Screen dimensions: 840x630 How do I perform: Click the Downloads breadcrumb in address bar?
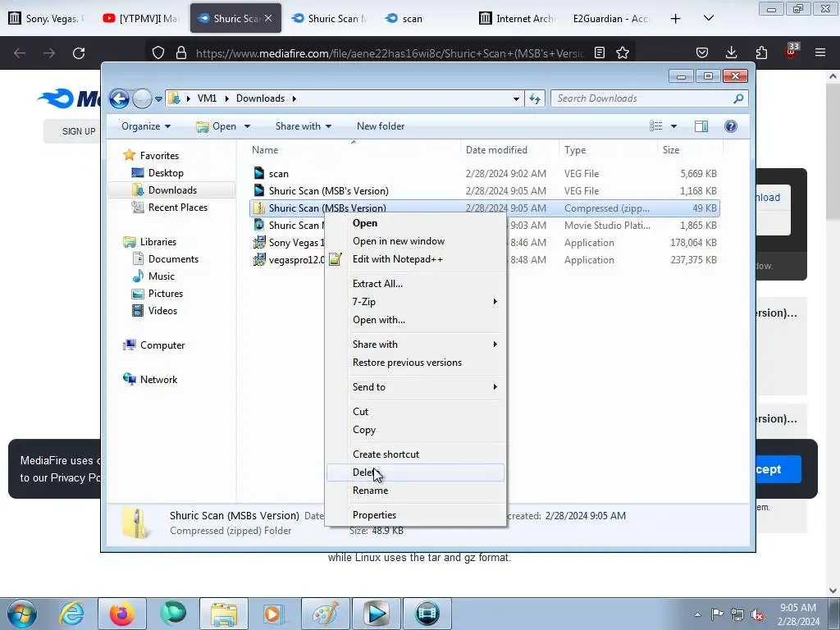(260, 98)
